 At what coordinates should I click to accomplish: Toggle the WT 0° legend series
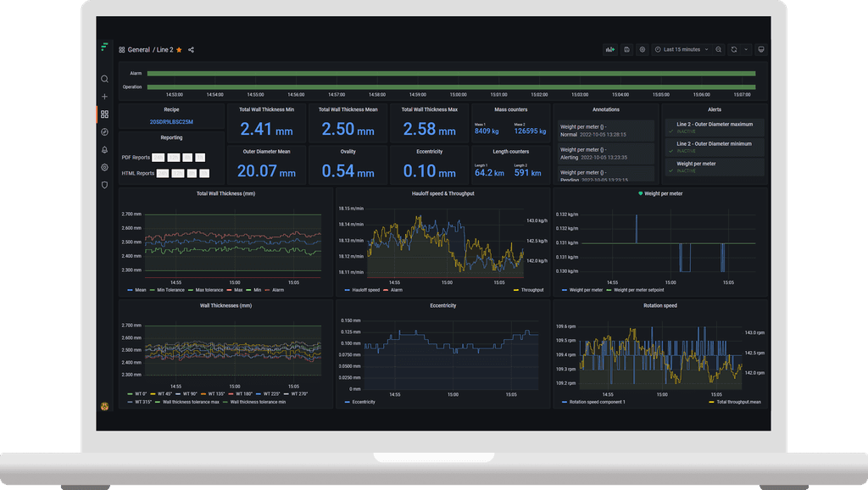pyautogui.click(x=137, y=394)
